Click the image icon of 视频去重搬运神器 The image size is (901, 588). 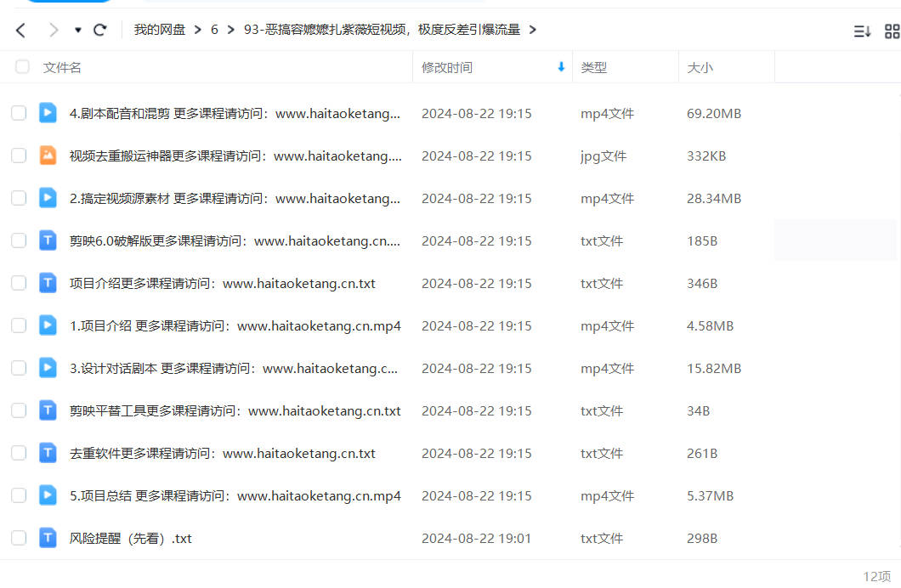click(48, 155)
